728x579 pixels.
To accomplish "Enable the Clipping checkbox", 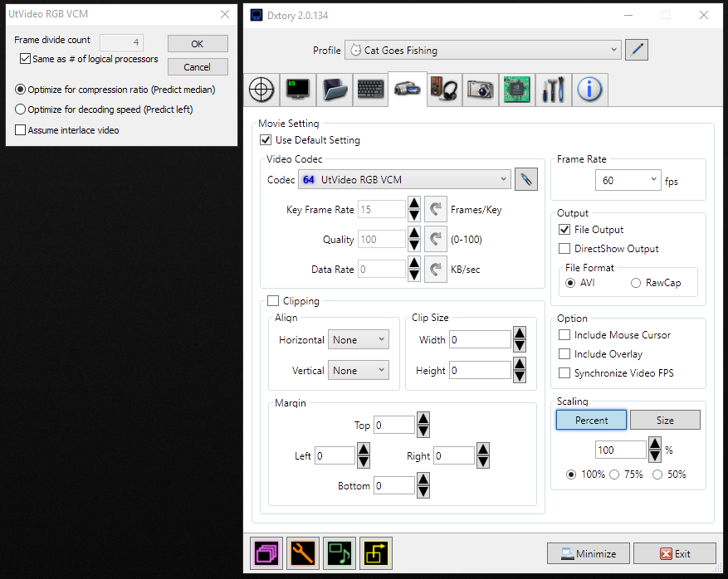I will coord(273,301).
